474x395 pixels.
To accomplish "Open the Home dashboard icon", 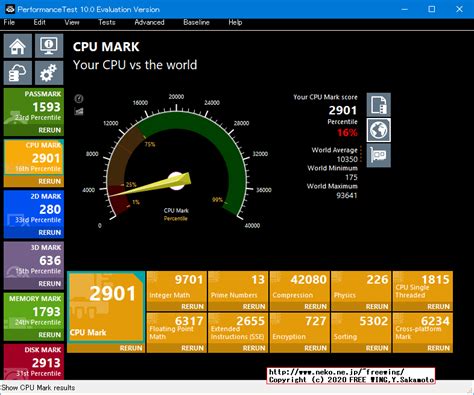I will click(x=18, y=46).
